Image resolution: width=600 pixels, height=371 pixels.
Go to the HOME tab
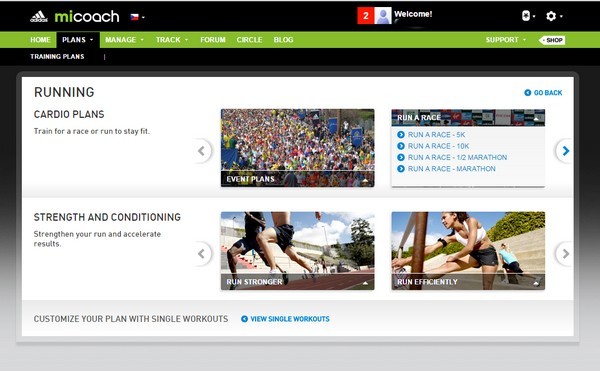tap(40, 40)
